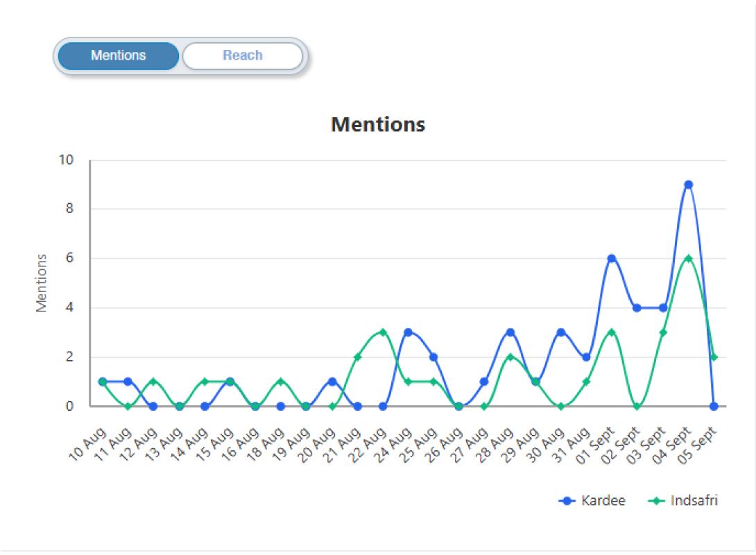Click the blue Kardee legend circle marker
This screenshot has height=555, width=756.
[x=569, y=501]
